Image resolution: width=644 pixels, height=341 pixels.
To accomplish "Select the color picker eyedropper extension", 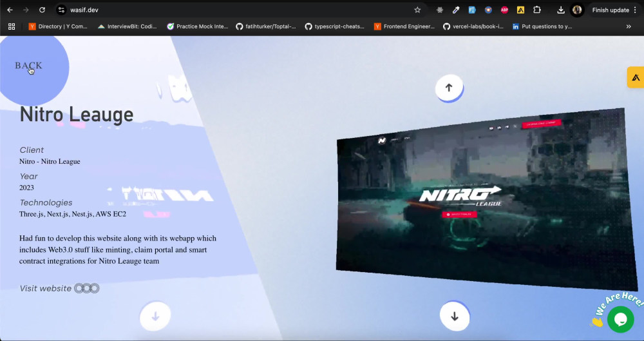I will point(456,10).
